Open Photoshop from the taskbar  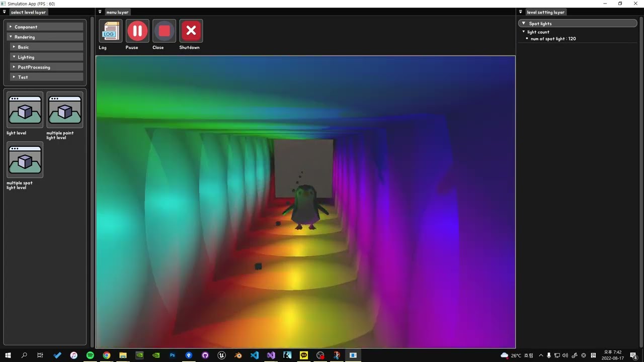point(172,355)
